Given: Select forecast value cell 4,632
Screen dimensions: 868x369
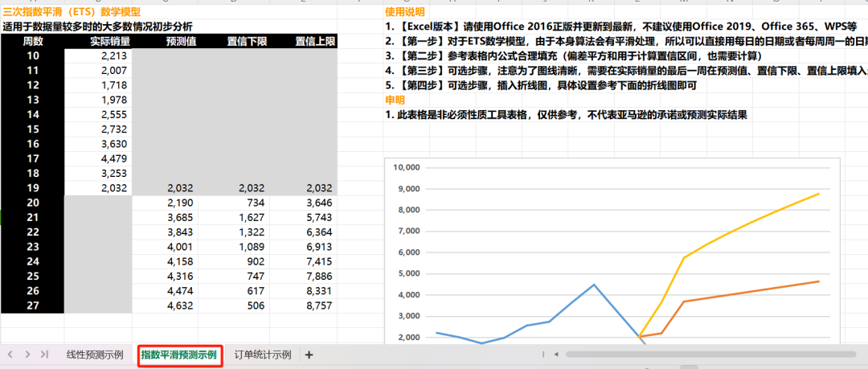Looking at the screenshot, I should (x=166, y=305).
